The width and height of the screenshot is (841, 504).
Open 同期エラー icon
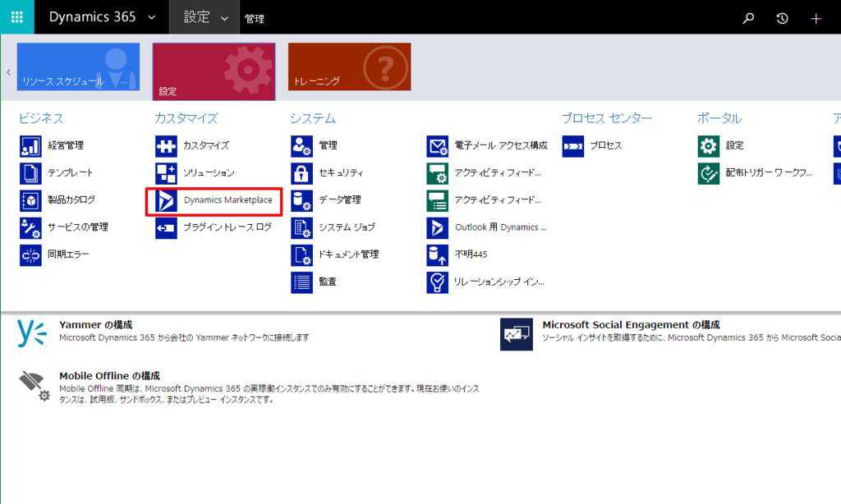(x=30, y=255)
